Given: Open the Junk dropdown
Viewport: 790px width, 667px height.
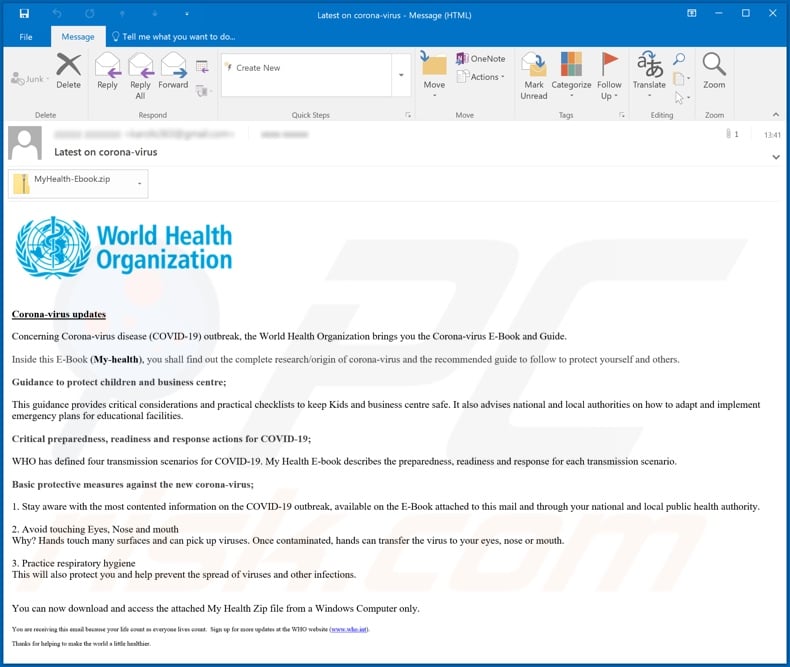Looking at the screenshot, I should (x=30, y=79).
